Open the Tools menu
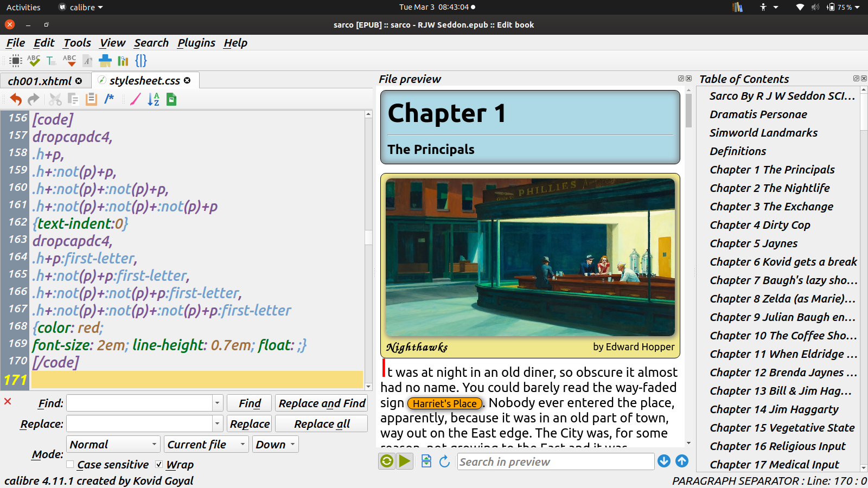 click(x=77, y=43)
